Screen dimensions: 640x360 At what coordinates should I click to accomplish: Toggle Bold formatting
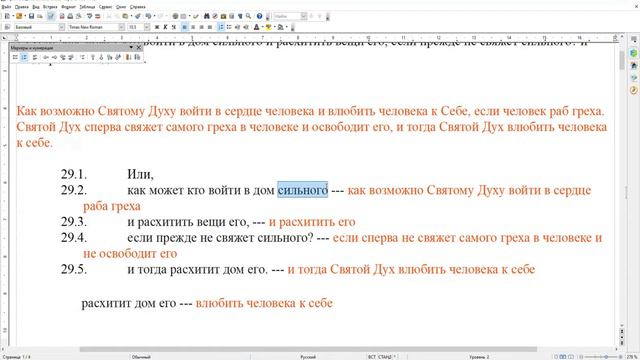pos(157,27)
